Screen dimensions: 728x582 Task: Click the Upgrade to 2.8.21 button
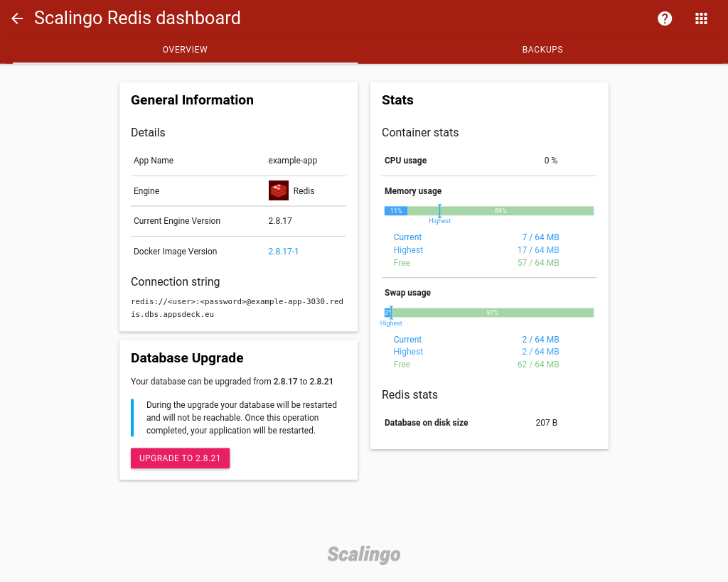[180, 458]
